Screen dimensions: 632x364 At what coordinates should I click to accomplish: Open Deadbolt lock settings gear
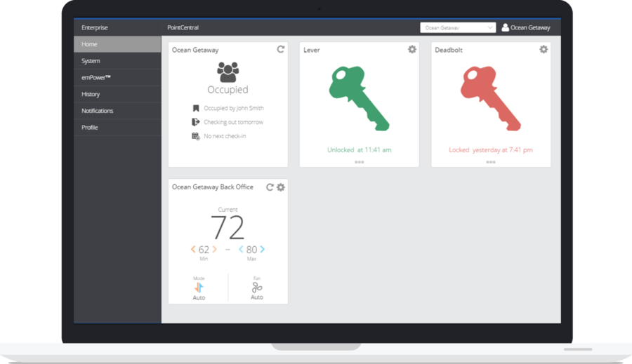pos(544,50)
